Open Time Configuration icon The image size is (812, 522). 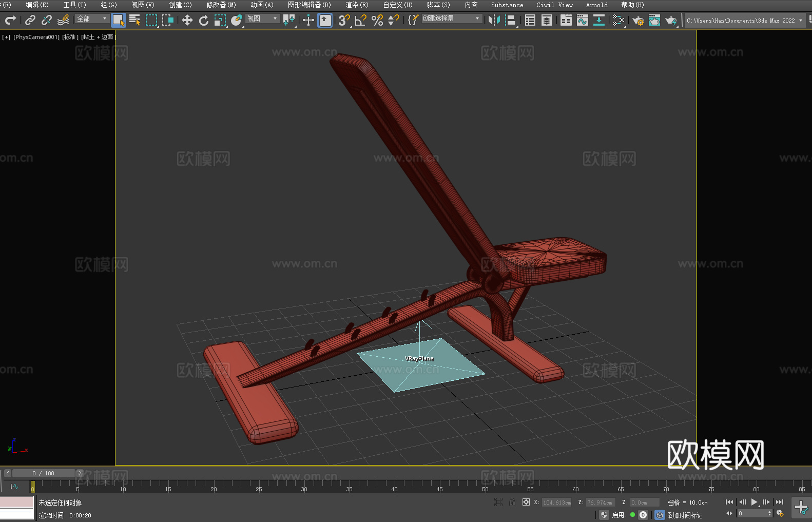pos(780,514)
